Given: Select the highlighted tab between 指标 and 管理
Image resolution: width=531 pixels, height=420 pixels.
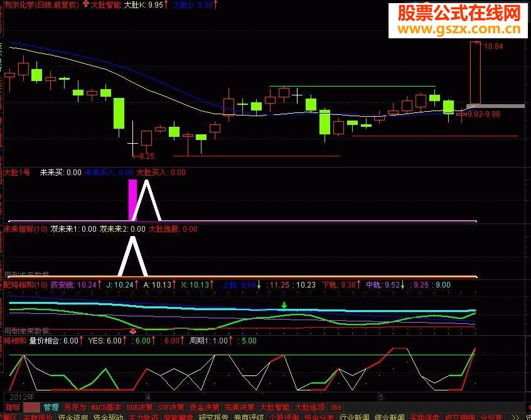Looking at the screenshot, I should point(31,407).
